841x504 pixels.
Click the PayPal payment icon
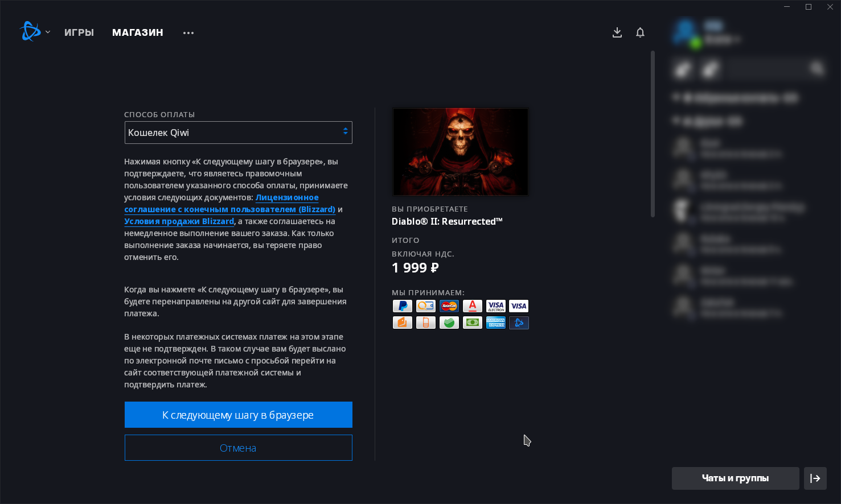[403, 306]
